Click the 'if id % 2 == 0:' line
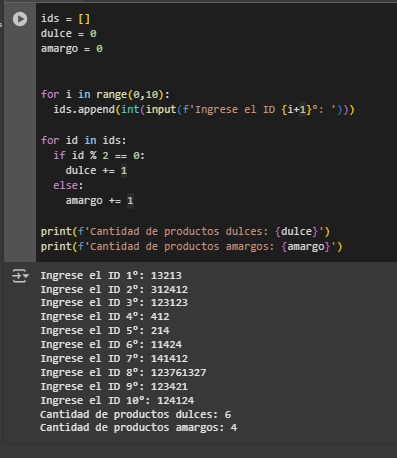This screenshot has height=458, width=397. tap(99, 155)
